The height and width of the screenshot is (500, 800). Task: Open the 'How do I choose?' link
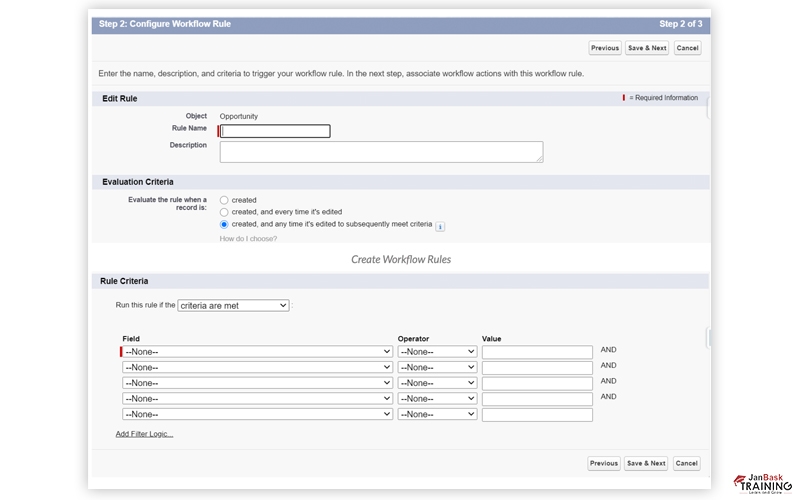click(248, 239)
